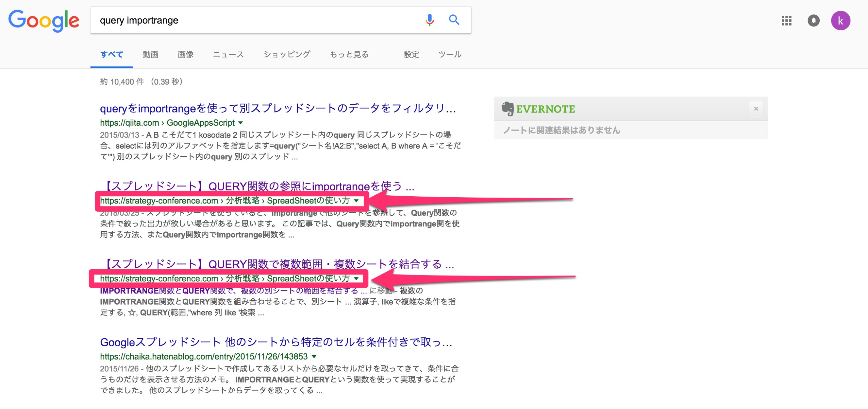Select the すべて tab
This screenshot has height=409, width=868.
tap(111, 54)
